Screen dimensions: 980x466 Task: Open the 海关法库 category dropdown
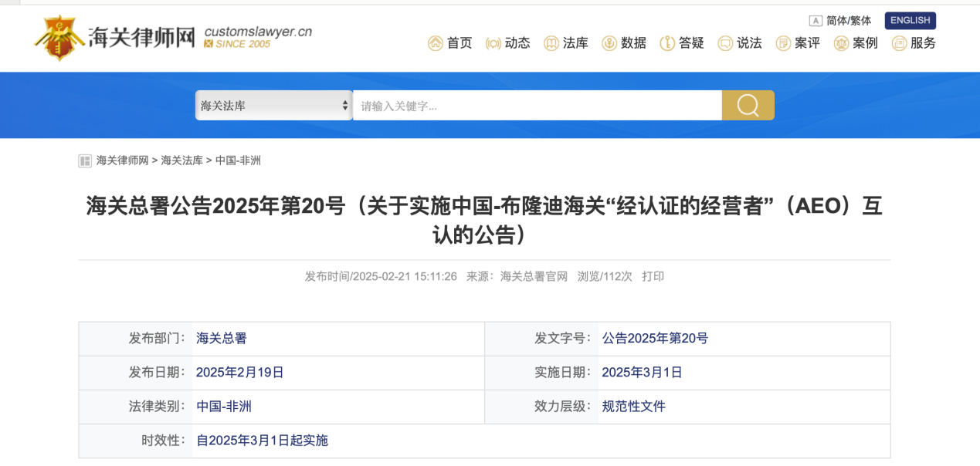pos(273,106)
